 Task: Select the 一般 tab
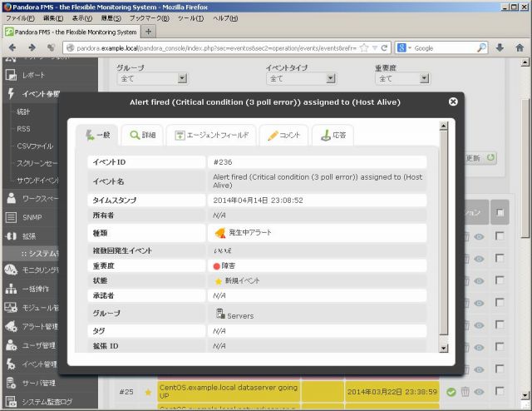coord(97,135)
